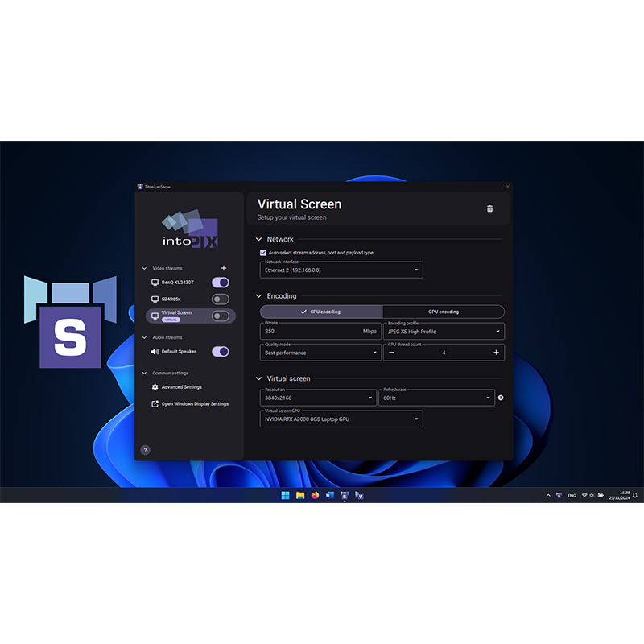The image size is (644, 644).
Task: Delete the virtual screen with trash icon
Action: click(489, 208)
